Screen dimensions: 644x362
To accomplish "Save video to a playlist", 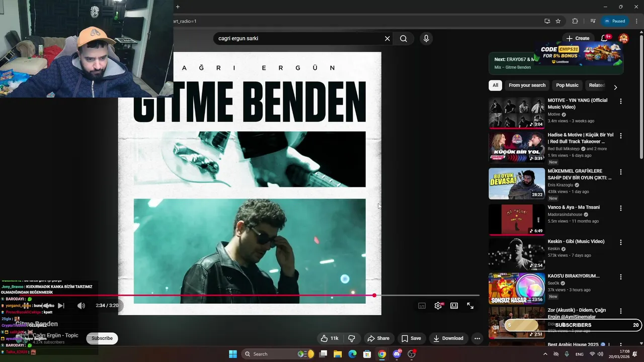I will click(411, 338).
